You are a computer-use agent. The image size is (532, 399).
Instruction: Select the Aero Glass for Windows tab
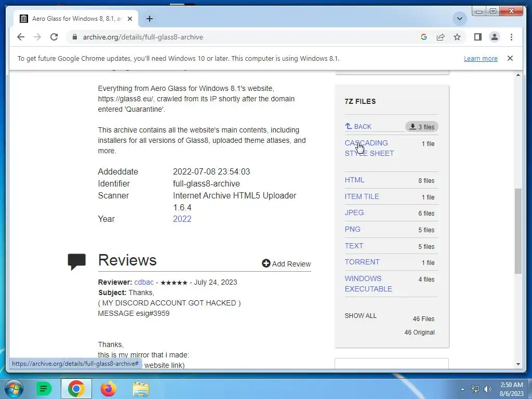coord(76,19)
